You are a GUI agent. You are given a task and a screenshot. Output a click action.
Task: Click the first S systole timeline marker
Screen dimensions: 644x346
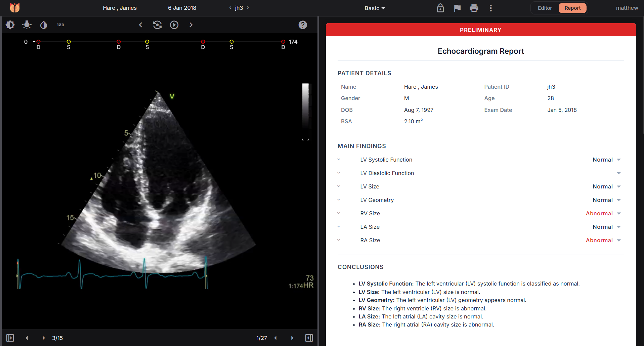69,42
